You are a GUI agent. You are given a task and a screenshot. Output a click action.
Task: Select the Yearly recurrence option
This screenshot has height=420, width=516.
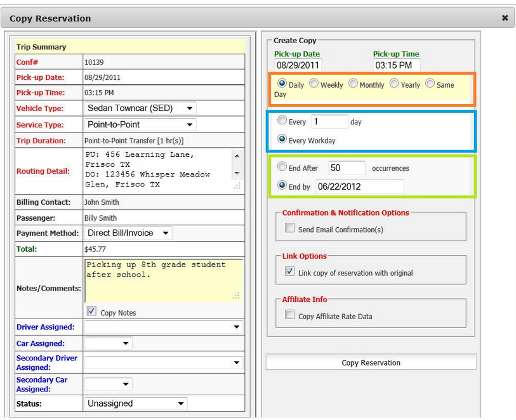click(394, 84)
